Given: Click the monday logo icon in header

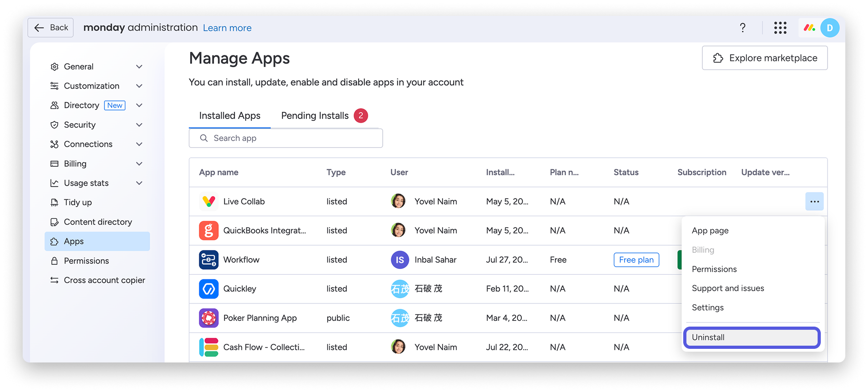Looking at the screenshot, I should coord(809,28).
